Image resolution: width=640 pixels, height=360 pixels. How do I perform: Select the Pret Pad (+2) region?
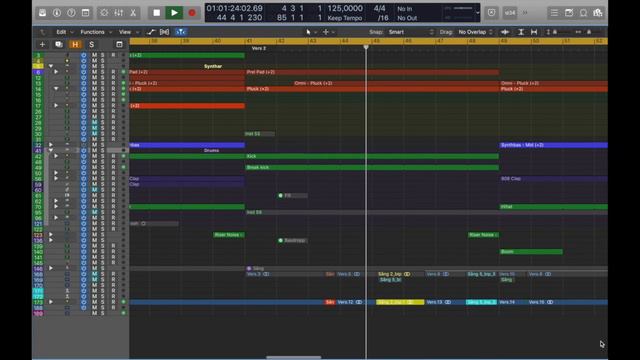point(372,72)
